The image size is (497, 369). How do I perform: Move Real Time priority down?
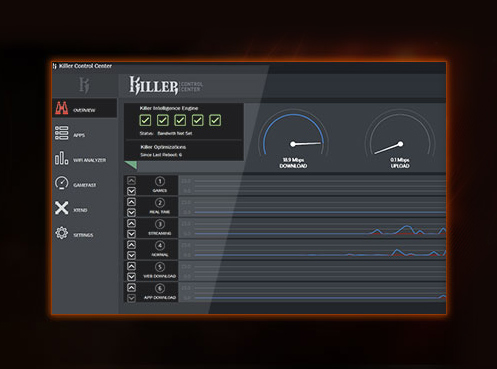click(131, 212)
